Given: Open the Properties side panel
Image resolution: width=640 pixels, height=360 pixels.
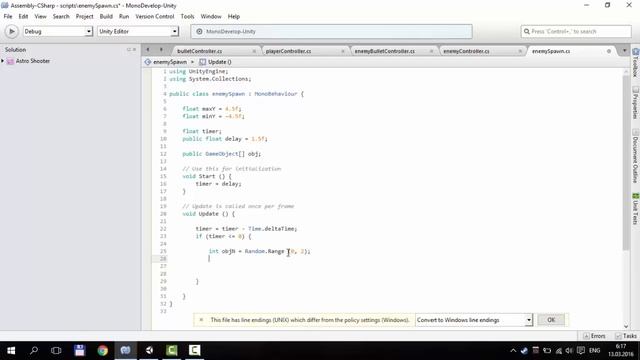Looking at the screenshot, I should 635,102.
